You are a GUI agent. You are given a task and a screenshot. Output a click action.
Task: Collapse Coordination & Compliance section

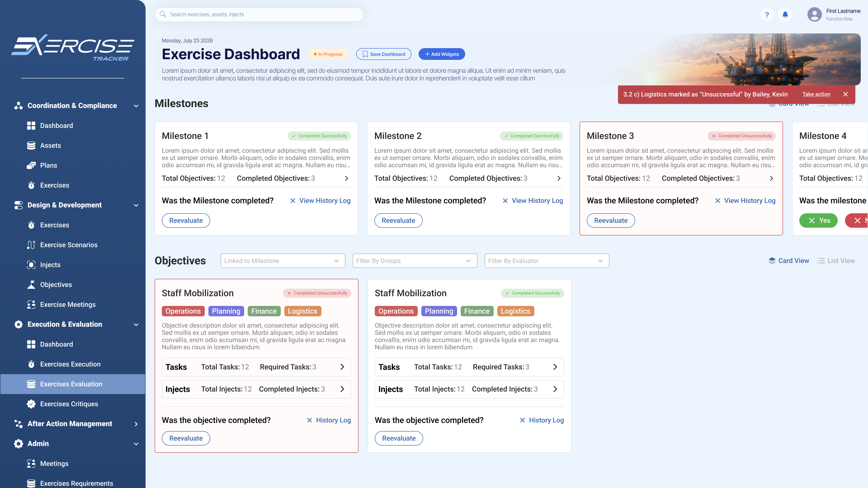136,106
